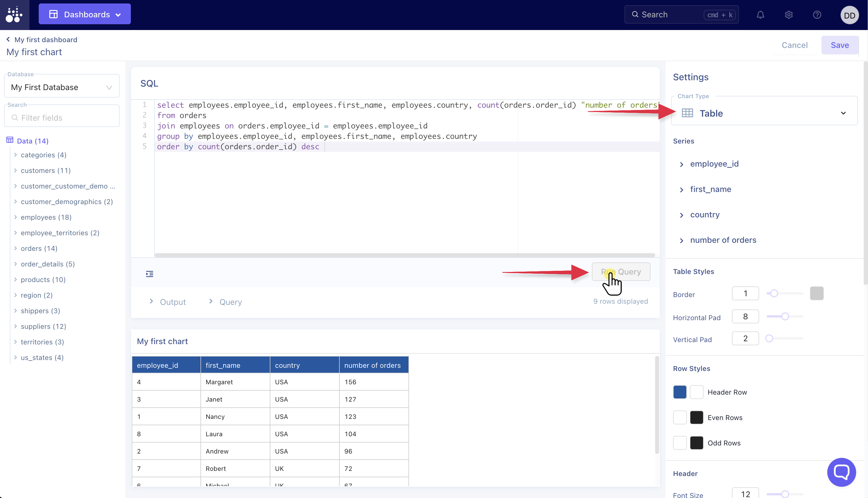Open the My First Database dropdown
868x498 pixels.
[x=62, y=87]
